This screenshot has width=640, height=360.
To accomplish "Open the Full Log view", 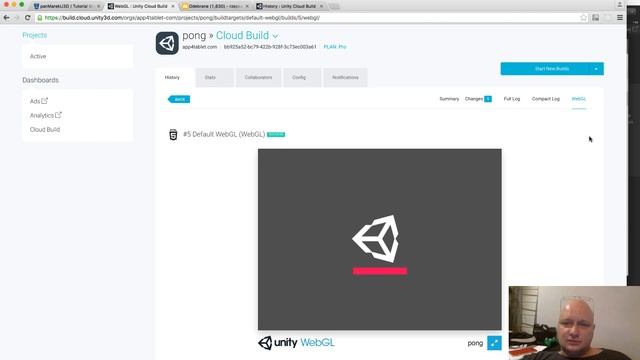I will point(512,99).
